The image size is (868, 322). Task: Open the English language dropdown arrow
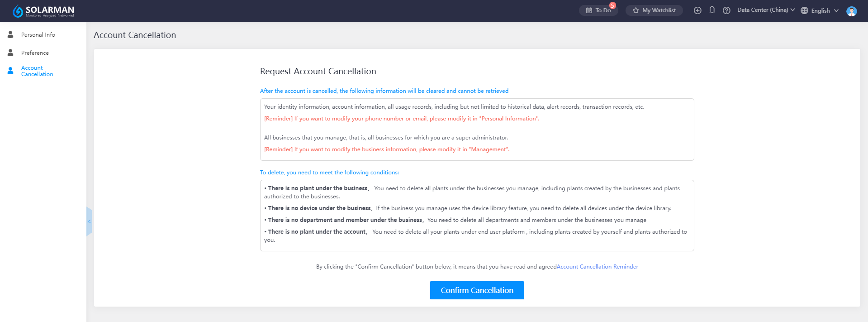(x=836, y=10)
